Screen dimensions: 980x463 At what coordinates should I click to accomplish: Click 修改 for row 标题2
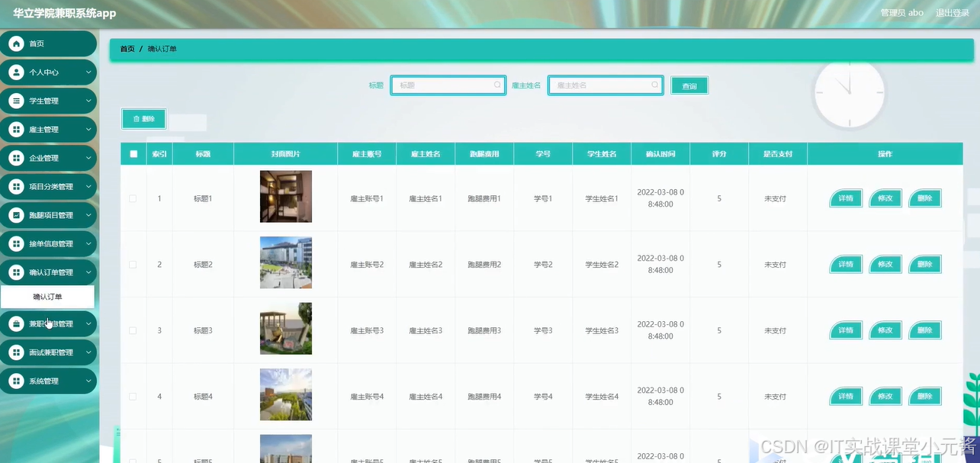(885, 265)
